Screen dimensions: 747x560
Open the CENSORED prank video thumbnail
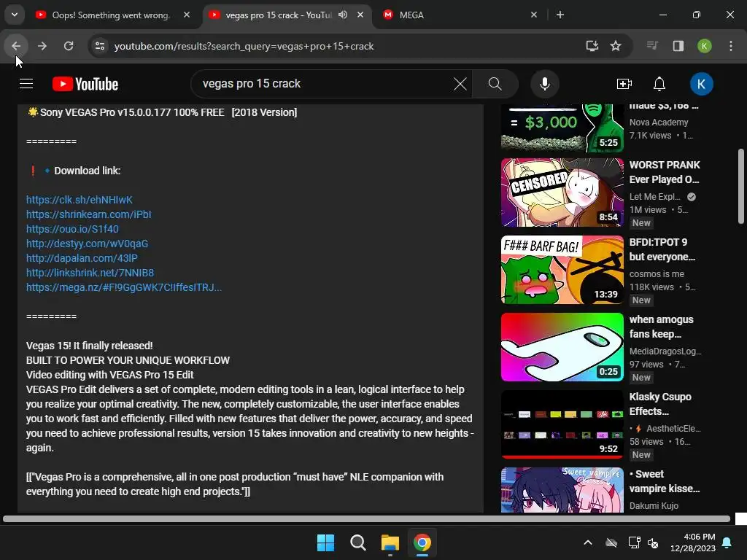coord(562,192)
